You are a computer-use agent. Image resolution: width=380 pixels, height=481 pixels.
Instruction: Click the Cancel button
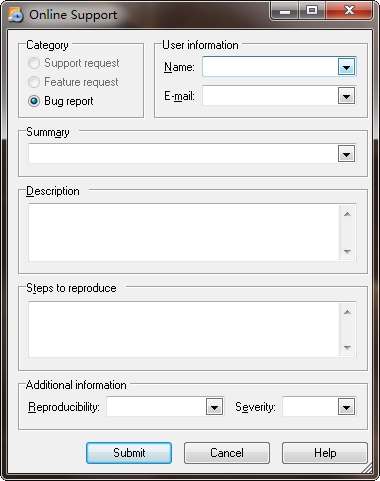[227, 453]
